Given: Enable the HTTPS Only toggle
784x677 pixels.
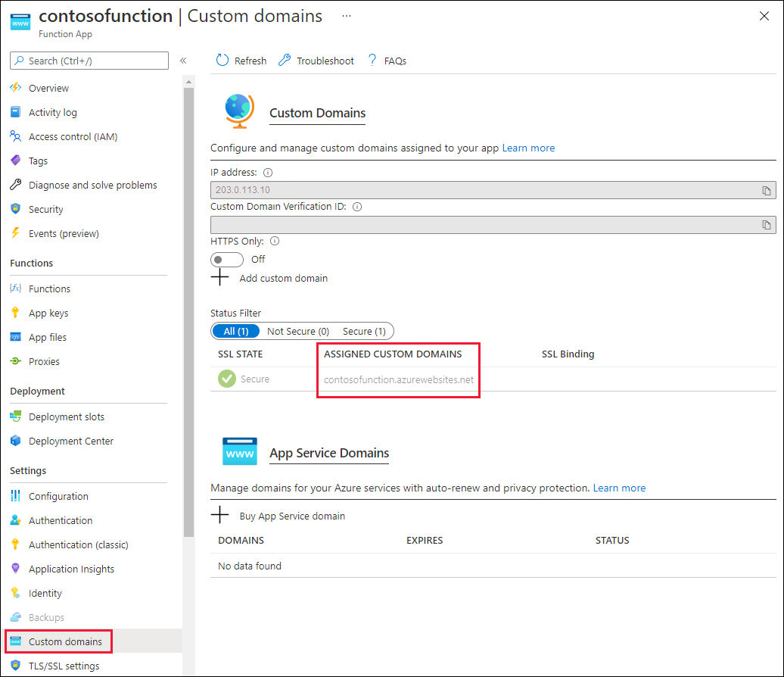Looking at the screenshot, I should (x=227, y=259).
